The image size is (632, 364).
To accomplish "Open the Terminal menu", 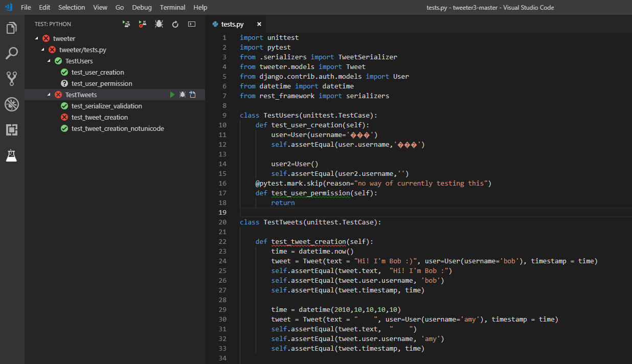I will tap(172, 7).
